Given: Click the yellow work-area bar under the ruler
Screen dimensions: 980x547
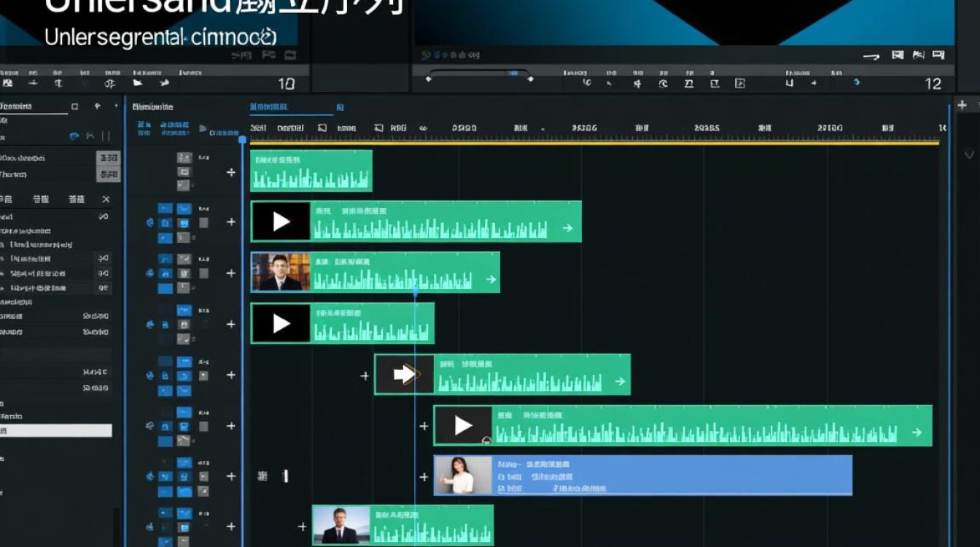Looking at the screenshot, I should coord(594,143).
